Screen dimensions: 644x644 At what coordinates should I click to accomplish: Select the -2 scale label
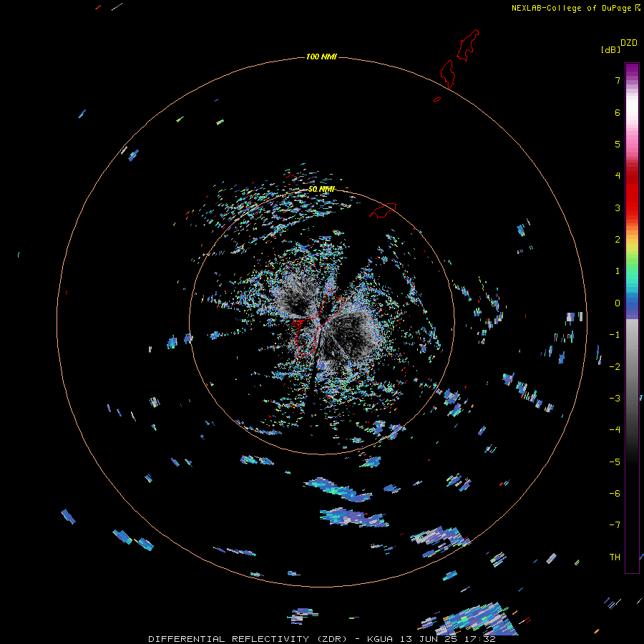[x=615, y=367]
